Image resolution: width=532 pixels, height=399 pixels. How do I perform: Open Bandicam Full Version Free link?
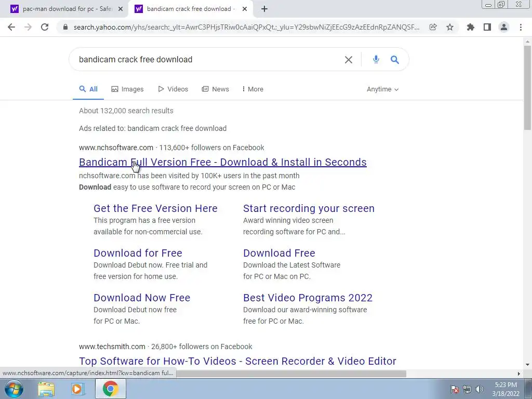tap(222, 162)
